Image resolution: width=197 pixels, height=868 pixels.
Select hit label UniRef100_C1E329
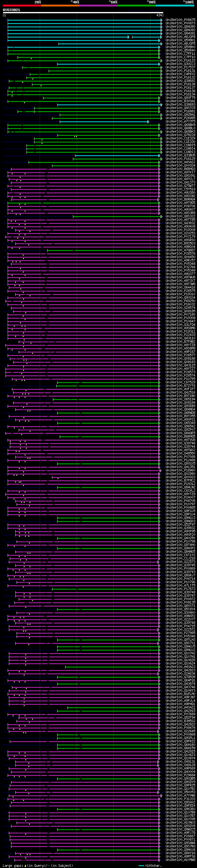tap(180, 139)
